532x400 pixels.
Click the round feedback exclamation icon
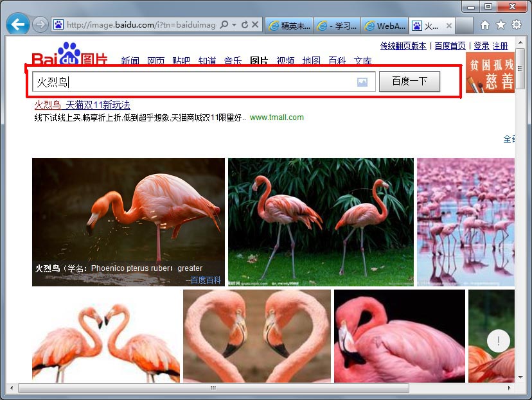499,340
